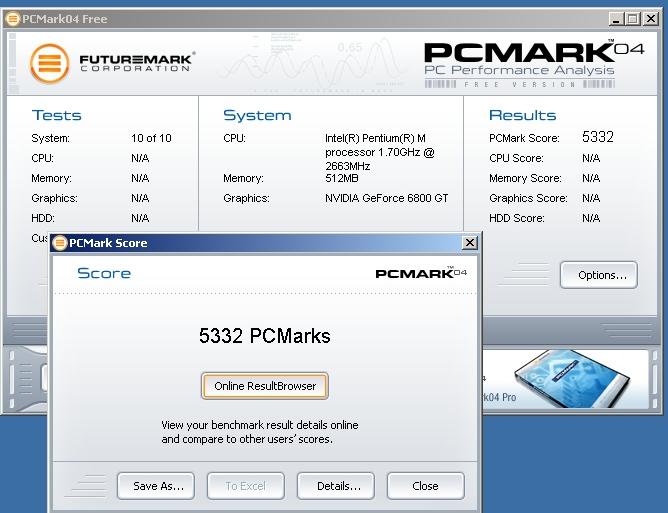The height and width of the screenshot is (513, 668).
Task: Minimize the PCMark04 Free window
Action: (616, 19)
